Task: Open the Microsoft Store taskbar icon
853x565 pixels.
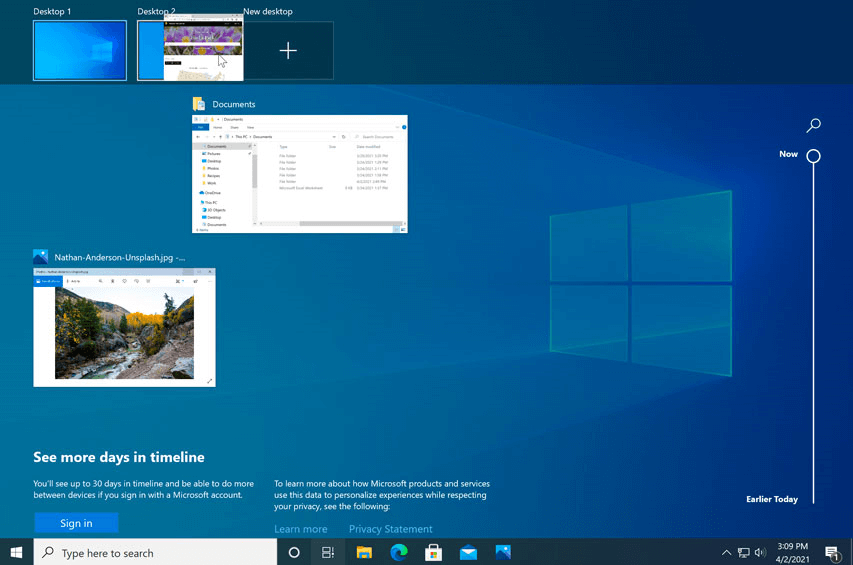Action: click(434, 552)
